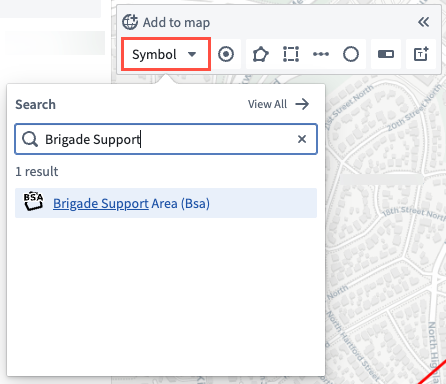Select the circle drawing tool
This screenshot has width=446, height=384.
pyautogui.click(x=351, y=54)
